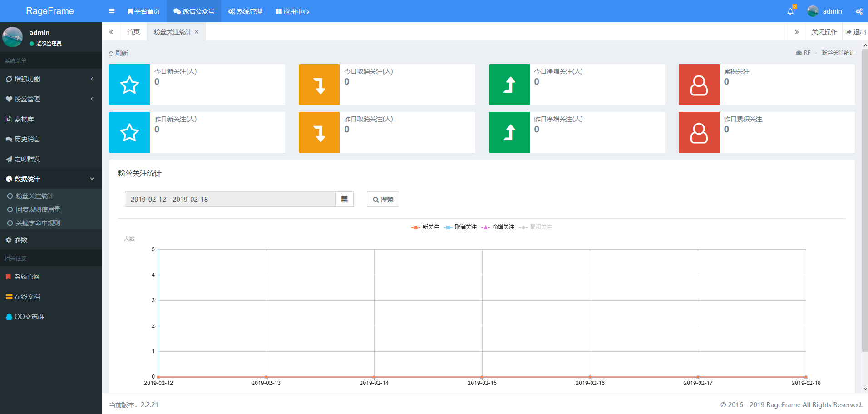Open the 系统管理 top menu
The height and width of the screenshot is (414, 868).
click(245, 11)
